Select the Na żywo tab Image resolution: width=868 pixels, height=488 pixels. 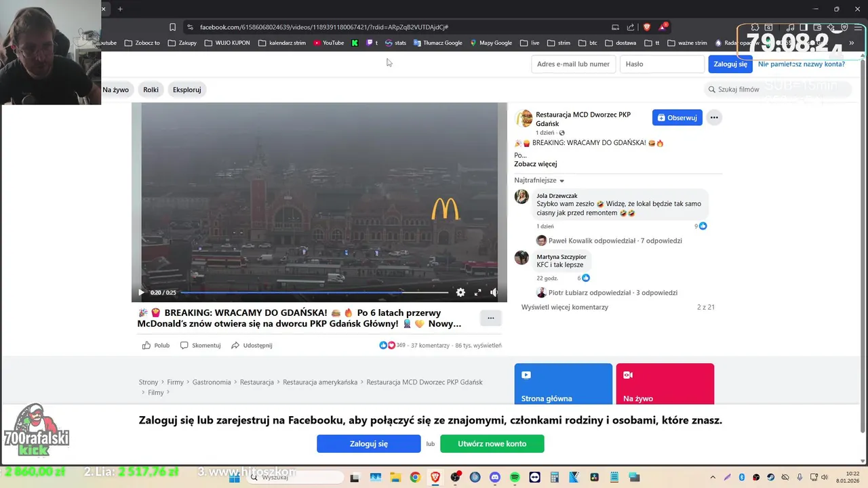116,89
